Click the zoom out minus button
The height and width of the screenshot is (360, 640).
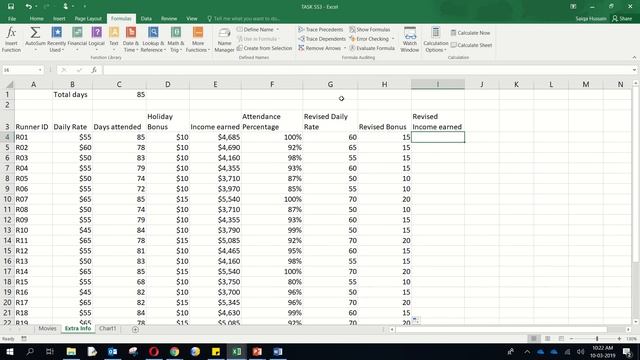[x=571, y=338]
